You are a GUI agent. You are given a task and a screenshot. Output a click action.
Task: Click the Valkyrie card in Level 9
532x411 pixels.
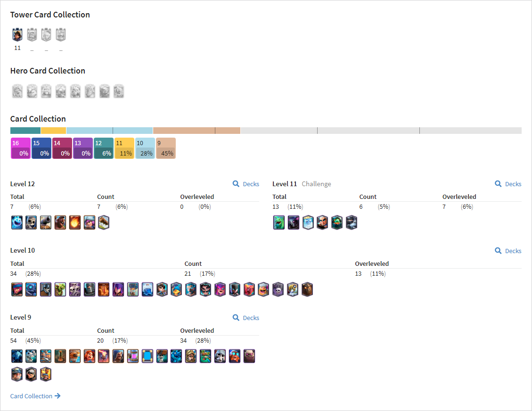click(89, 356)
